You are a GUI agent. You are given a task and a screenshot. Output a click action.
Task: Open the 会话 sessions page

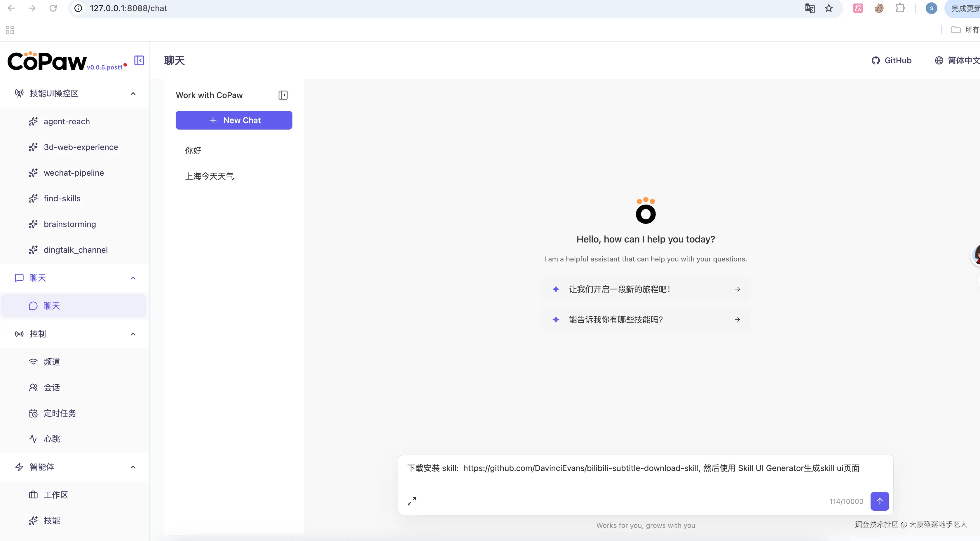click(x=52, y=387)
